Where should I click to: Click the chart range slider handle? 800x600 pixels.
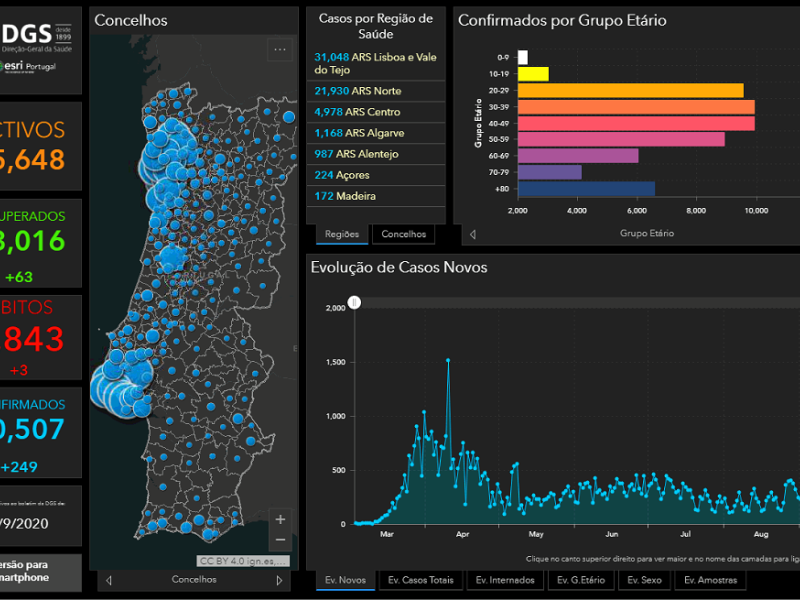click(x=354, y=303)
